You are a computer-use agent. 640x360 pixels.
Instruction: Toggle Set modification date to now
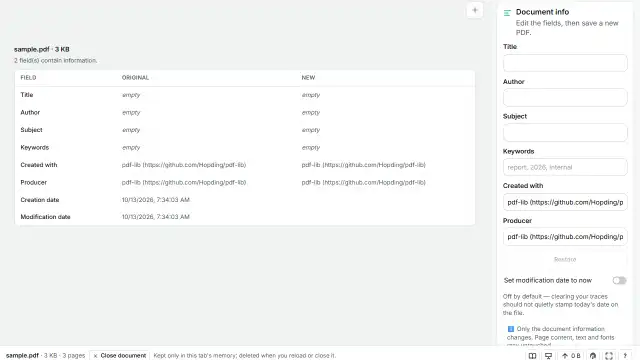point(619,280)
